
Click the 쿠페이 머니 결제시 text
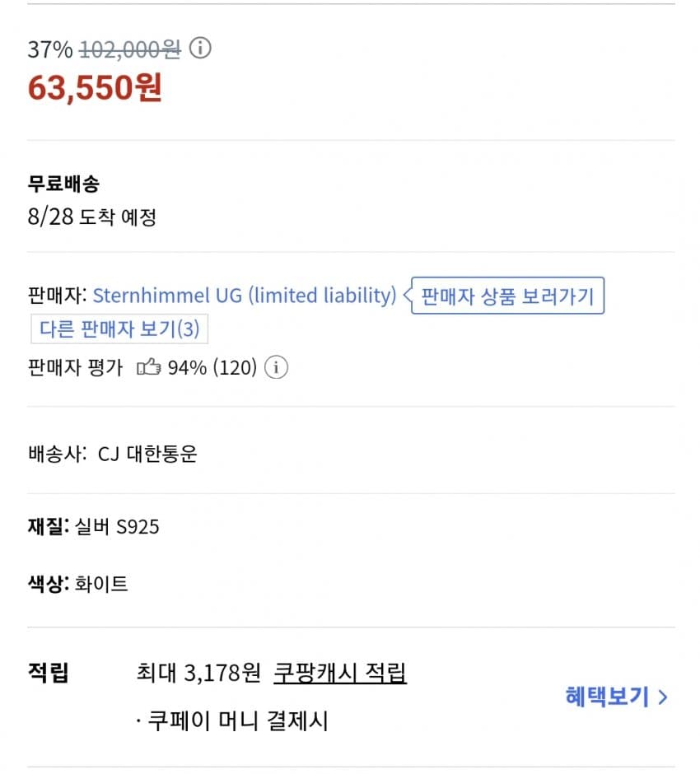tap(232, 721)
